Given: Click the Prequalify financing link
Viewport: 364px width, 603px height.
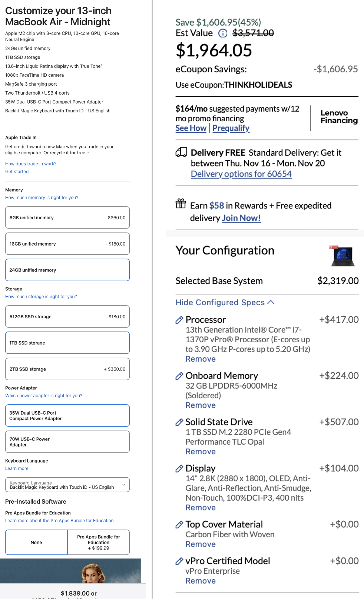Looking at the screenshot, I should pos(231,128).
